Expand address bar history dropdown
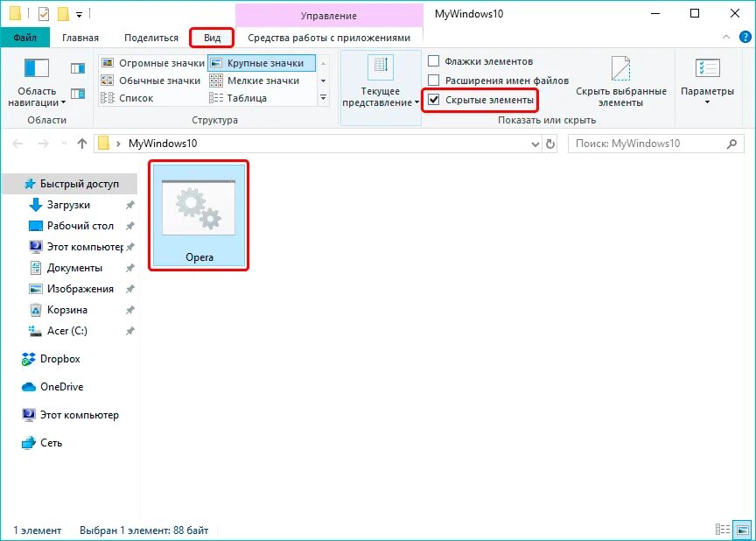756x541 pixels. 535,144
